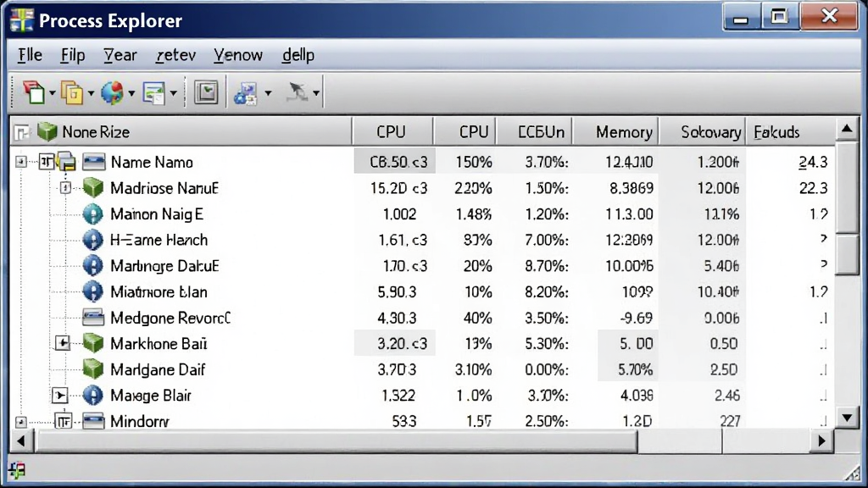Viewport: 868px width, 488px height.
Task: Open the Year menu
Action: 120,55
